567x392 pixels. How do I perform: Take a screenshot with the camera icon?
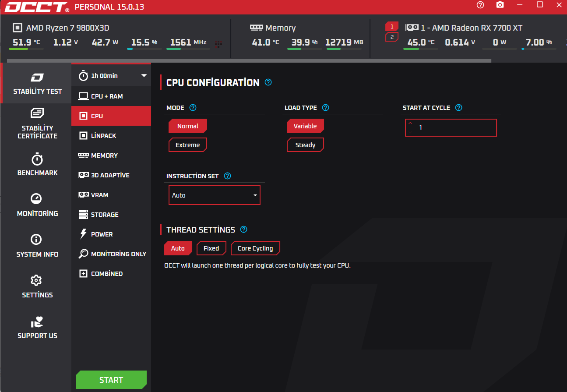pyautogui.click(x=500, y=5)
